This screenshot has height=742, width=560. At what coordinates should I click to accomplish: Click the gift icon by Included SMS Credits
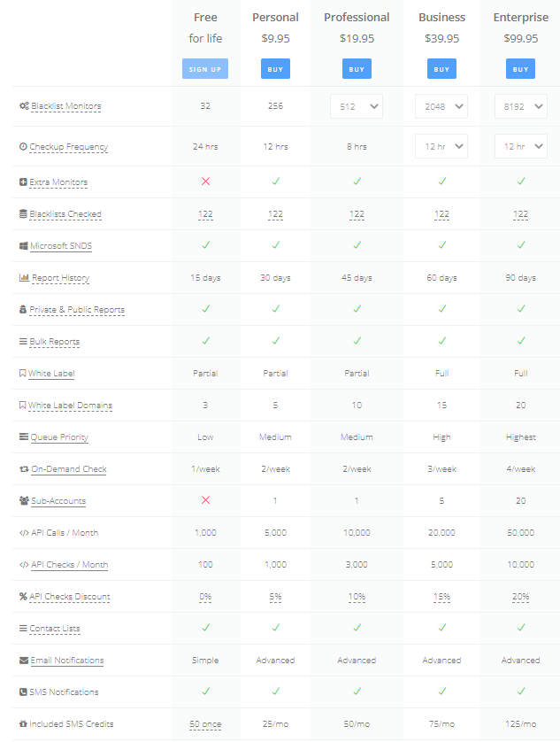[23, 724]
